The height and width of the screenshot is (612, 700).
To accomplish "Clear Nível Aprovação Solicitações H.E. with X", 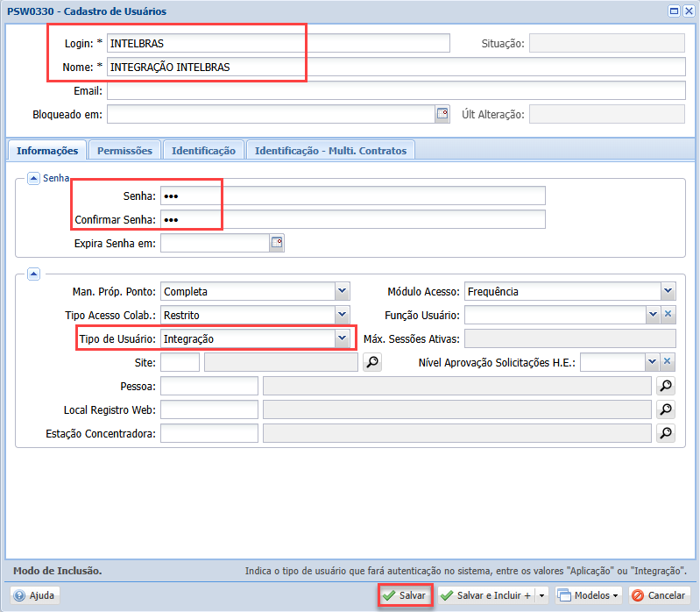I will 668,362.
